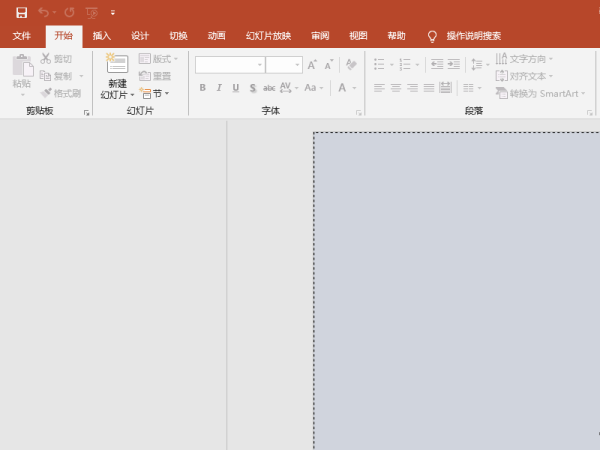The image size is (600, 450).
Task: Click the New Slide (新建幻灯片) icon
Action: click(117, 66)
